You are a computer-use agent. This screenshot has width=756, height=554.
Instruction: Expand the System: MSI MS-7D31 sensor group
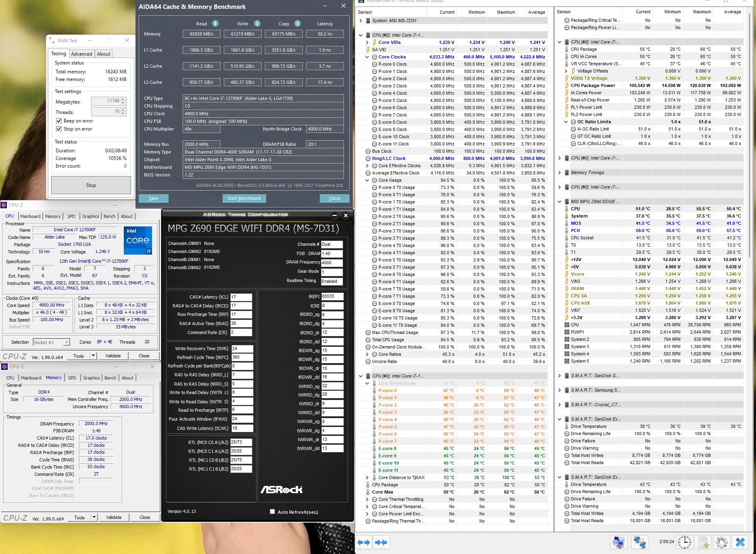coord(361,21)
